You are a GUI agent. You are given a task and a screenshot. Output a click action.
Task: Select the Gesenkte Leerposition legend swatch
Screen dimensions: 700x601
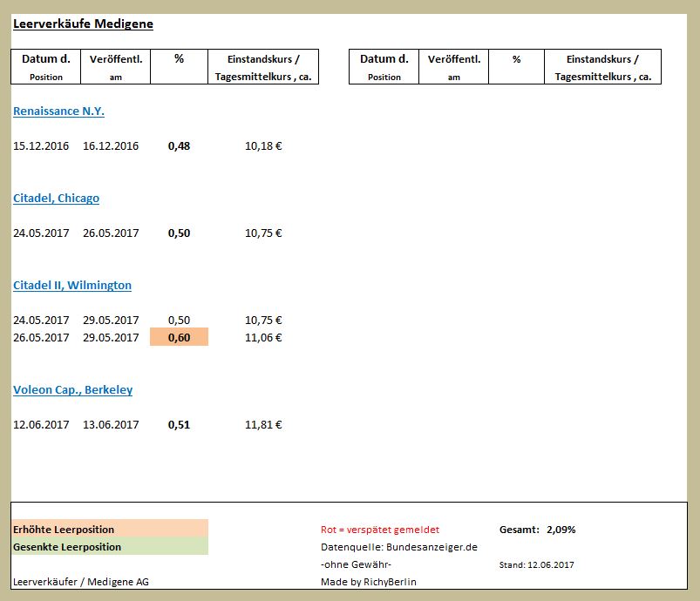click(110, 546)
